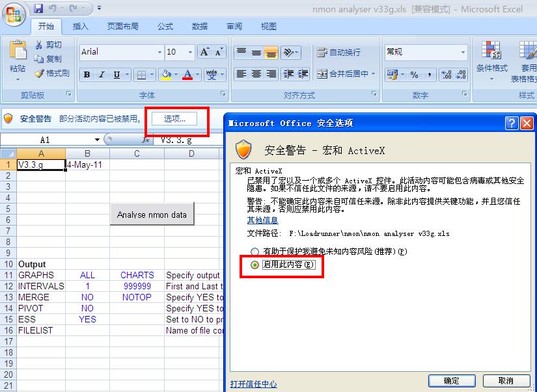The height and width of the screenshot is (392, 537).
Task: Open font 字体 dialog launcher
Action: coord(223,94)
